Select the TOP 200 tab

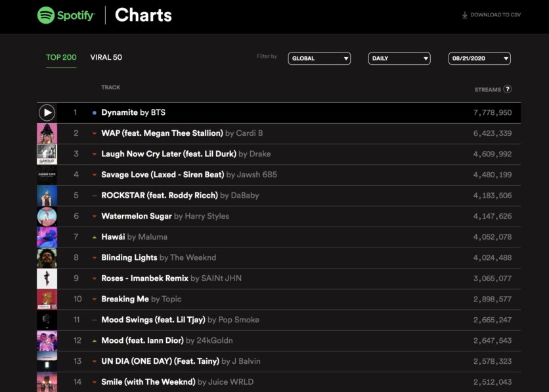click(x=61, y=57)
